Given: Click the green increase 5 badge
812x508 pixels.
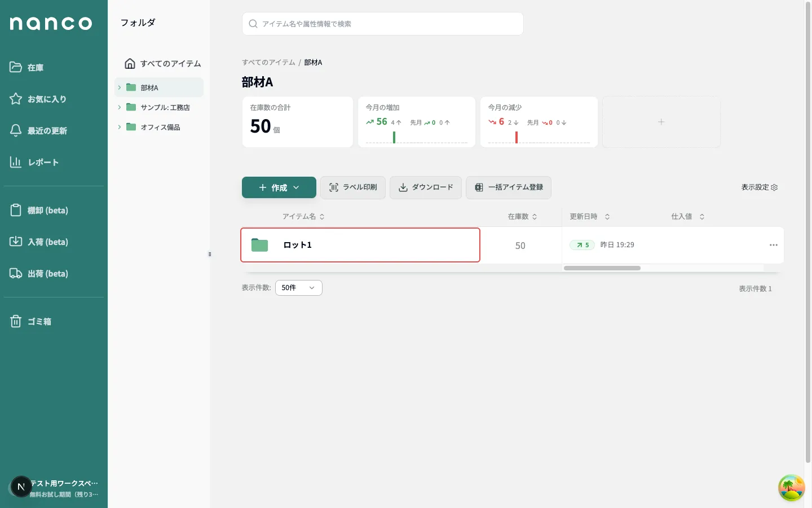Looking at the screenshot, I should pos(582,245).
